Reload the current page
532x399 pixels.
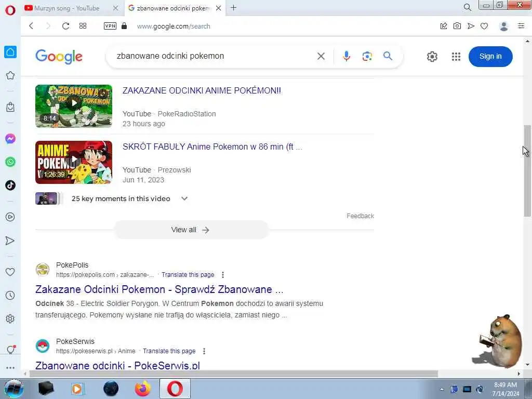(65, 26)
